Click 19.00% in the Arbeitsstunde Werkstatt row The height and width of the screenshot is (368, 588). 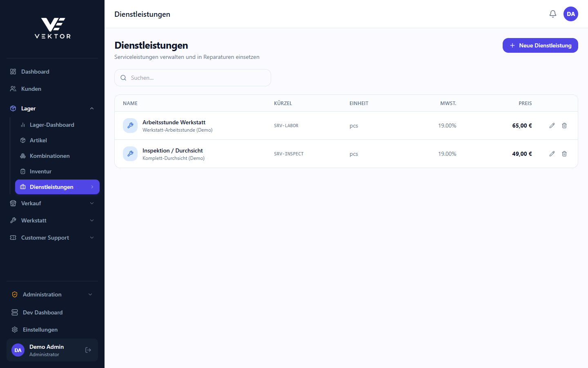click(447, 126)
